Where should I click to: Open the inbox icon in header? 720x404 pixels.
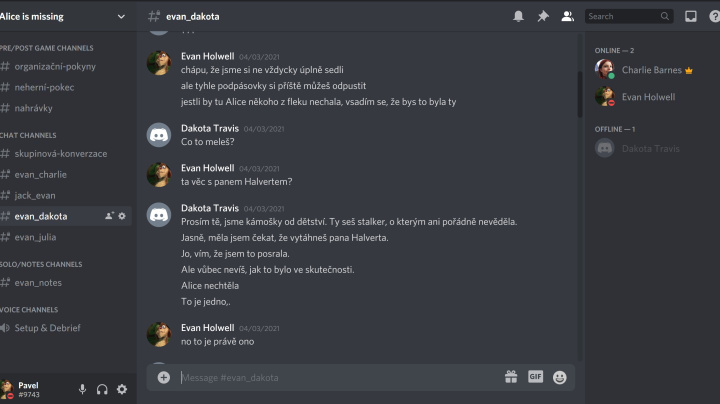tap(691, 17)
